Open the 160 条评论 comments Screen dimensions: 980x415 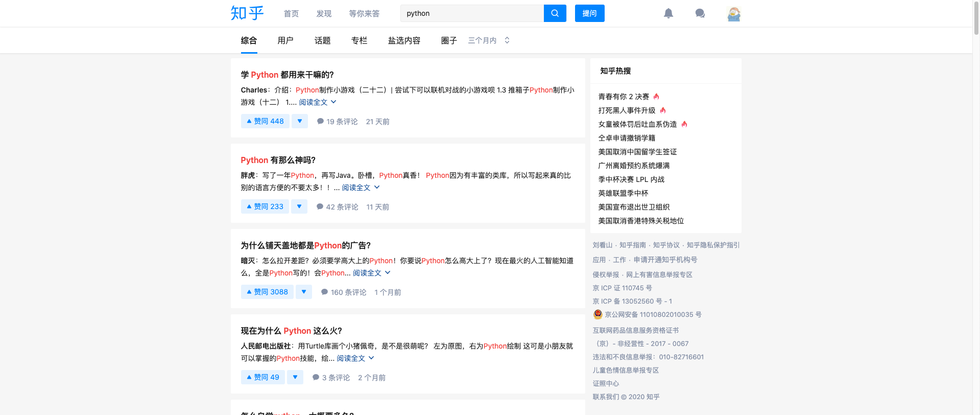(343, 292)
